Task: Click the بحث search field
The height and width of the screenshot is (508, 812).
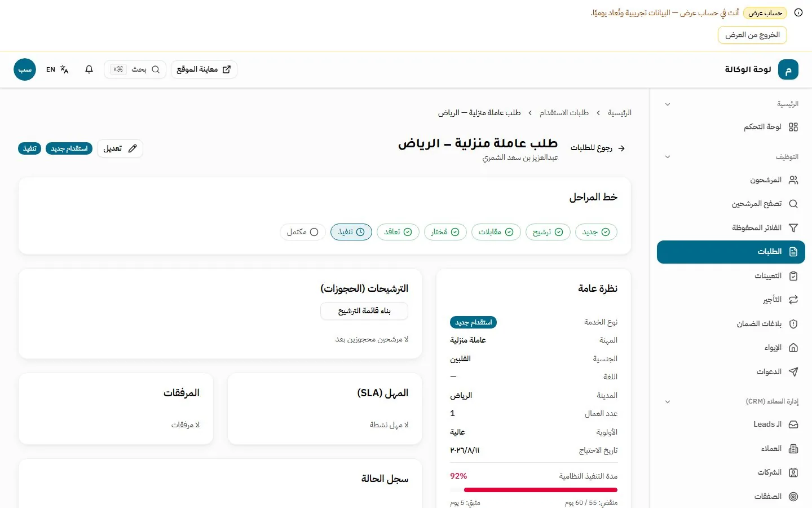Action: tap(135, 69)
